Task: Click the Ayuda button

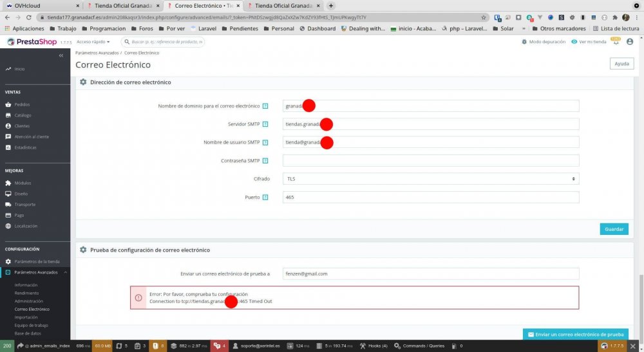Action: pos(621,64)
